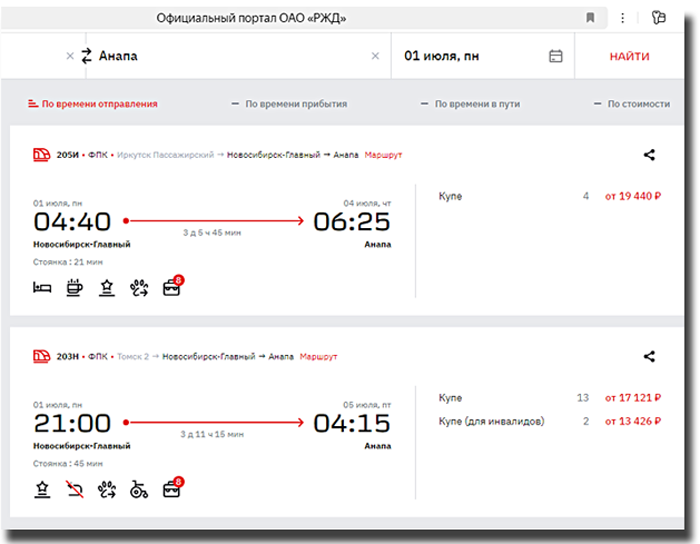This screenshot has height=544, width=700.
Task: Click the 04:15 arrival time
Action: [x=352, y=424]
